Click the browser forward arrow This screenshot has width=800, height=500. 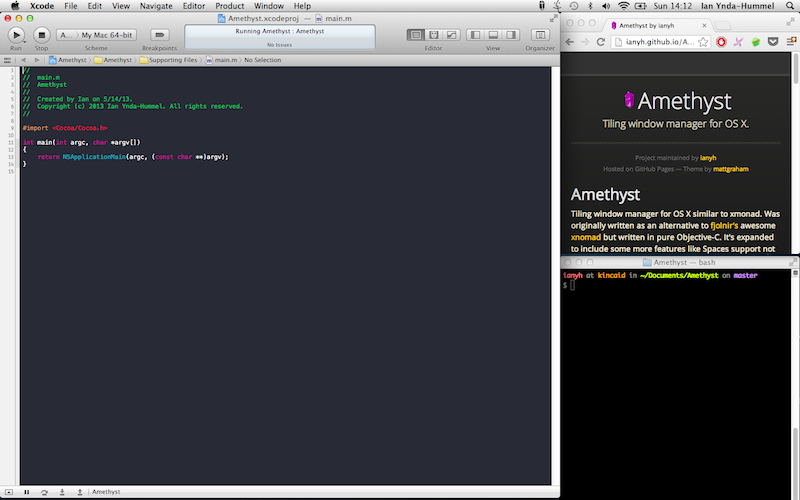(585, 42)
